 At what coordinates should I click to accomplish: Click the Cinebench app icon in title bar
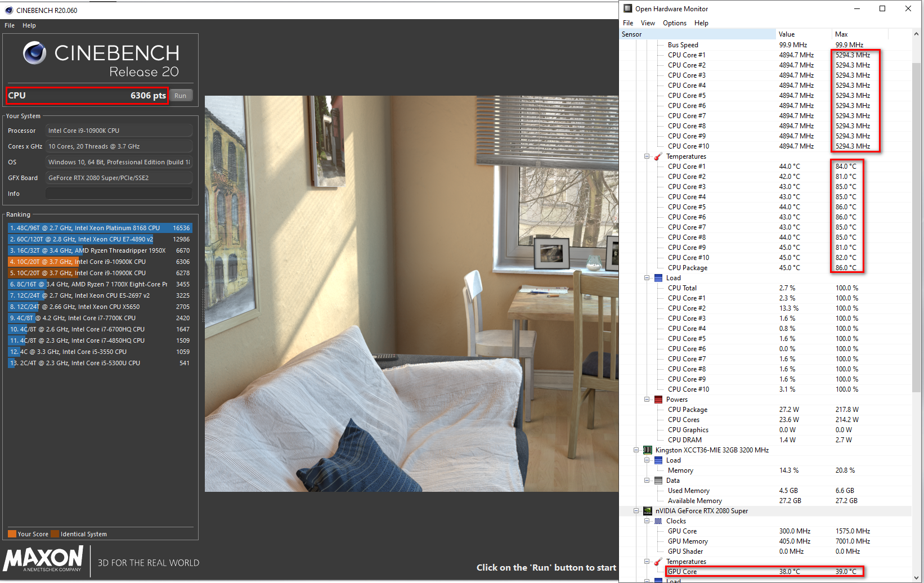[8, 10]
